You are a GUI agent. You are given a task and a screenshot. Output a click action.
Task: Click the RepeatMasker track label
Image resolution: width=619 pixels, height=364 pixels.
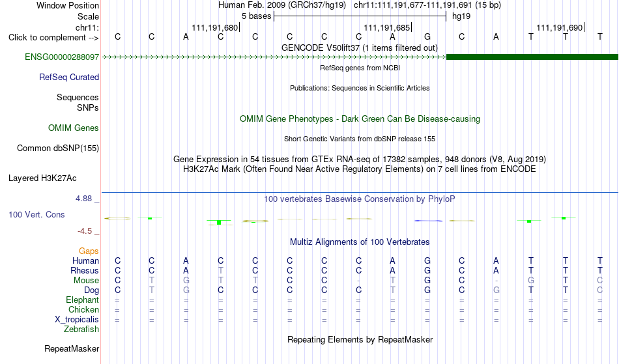(72, 348)
